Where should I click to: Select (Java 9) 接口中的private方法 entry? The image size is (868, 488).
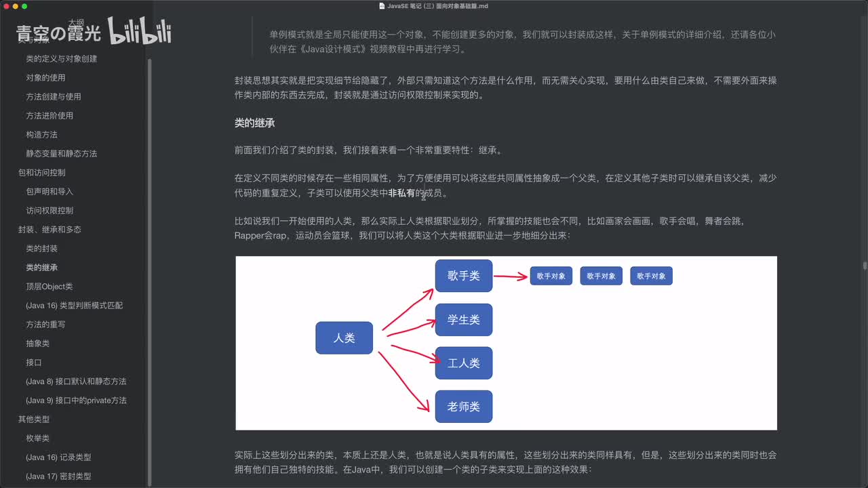(76, 401)
